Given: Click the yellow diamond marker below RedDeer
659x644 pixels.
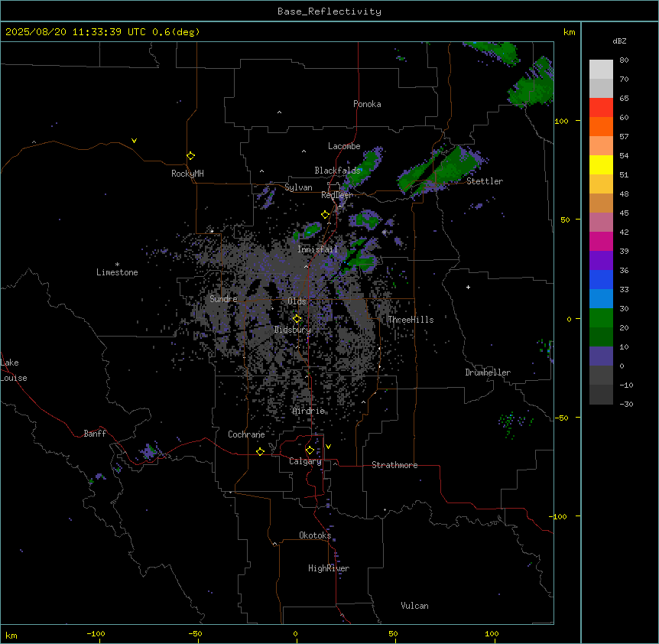Looking at the screenshot, I should (x=326, y=215).
